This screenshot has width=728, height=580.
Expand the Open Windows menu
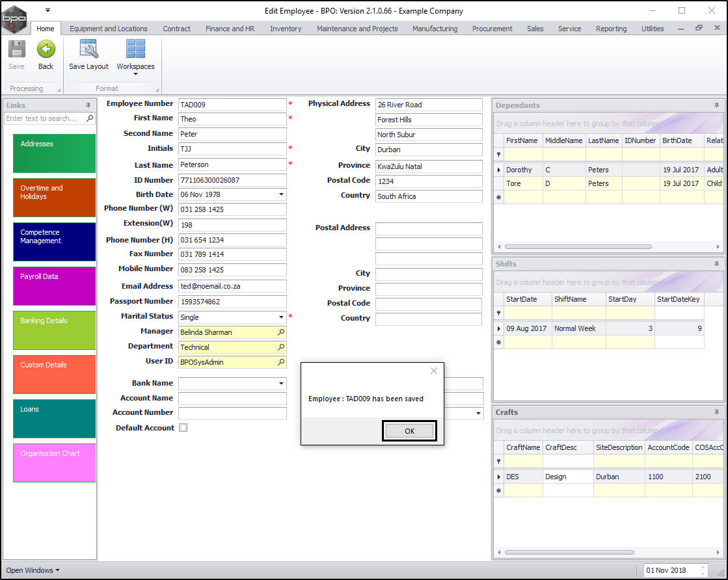(33, 570)
